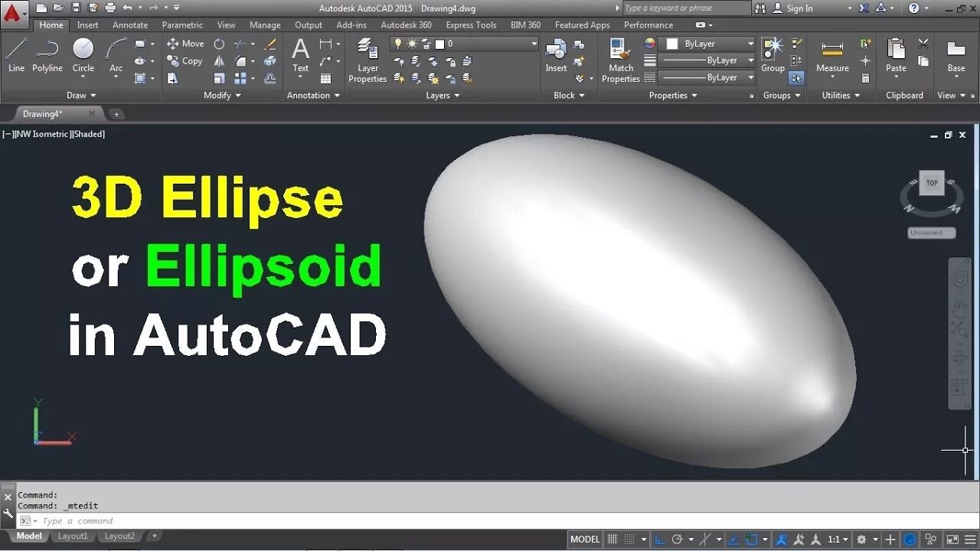Click the Undo arrow
Screen dimensions: 980x551
click(x=127, y=8)
